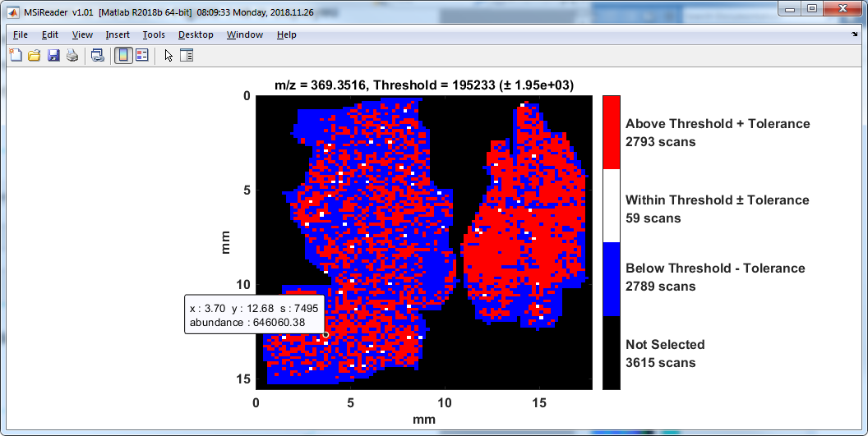Screen dimensions: 868x436
Task: Open the File menu
Action: [x=21, y=34]
